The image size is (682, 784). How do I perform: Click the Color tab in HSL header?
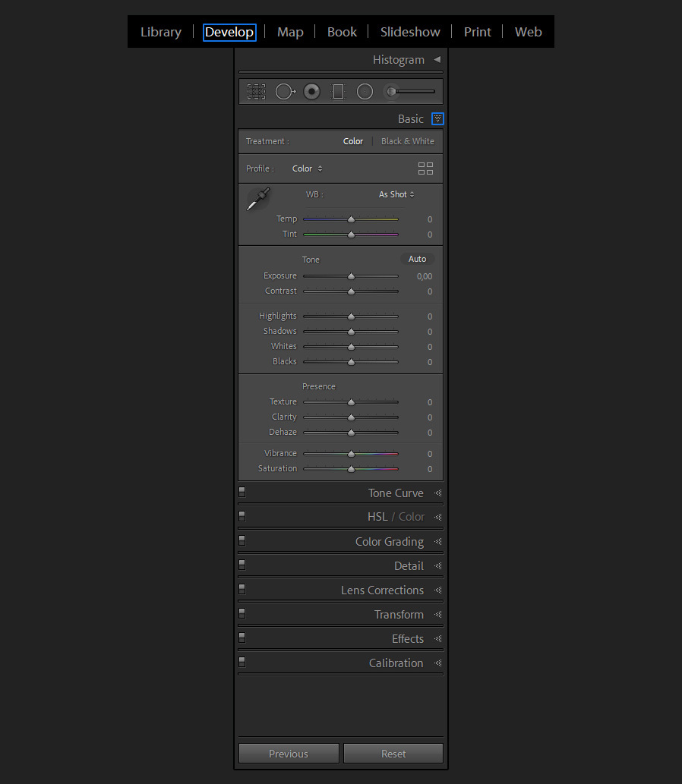[412, 517]
